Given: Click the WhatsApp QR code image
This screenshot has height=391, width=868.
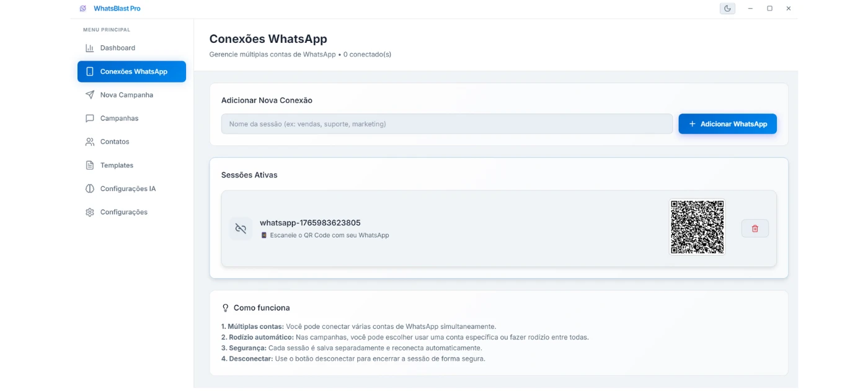Looking at the screenshot, I should (697, 227).
